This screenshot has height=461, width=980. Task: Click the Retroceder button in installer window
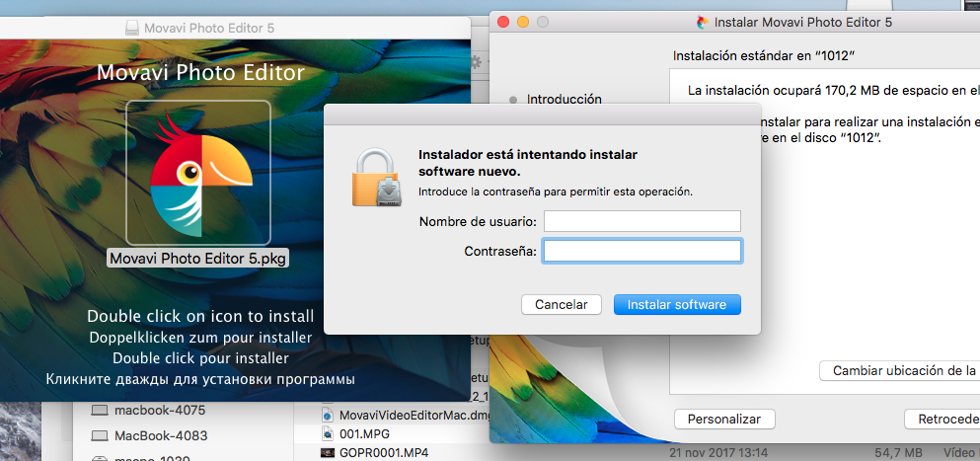click(942, 420)
